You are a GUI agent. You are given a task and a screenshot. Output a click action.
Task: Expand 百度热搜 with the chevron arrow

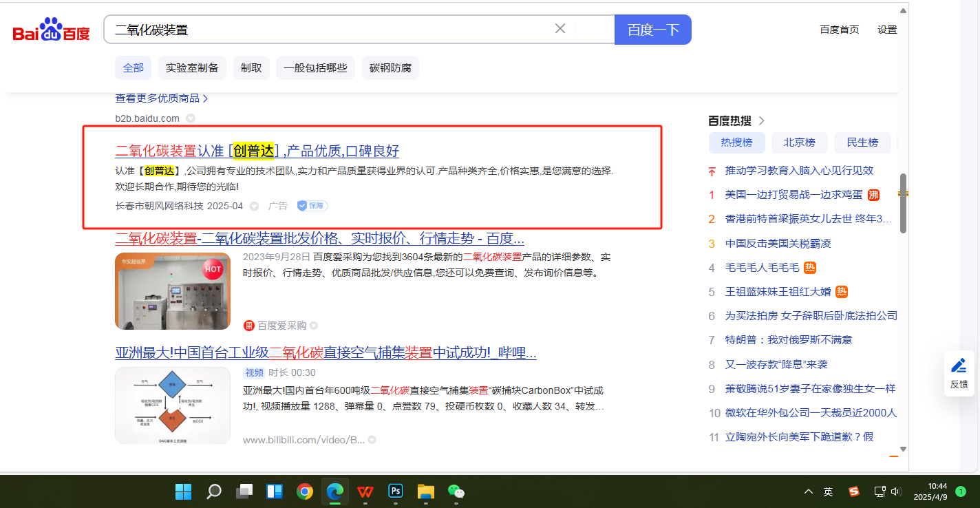click(x=761, y=121)
